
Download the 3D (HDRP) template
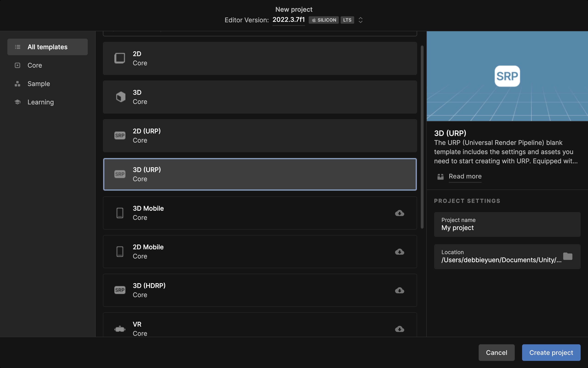(x=399, y=290)
